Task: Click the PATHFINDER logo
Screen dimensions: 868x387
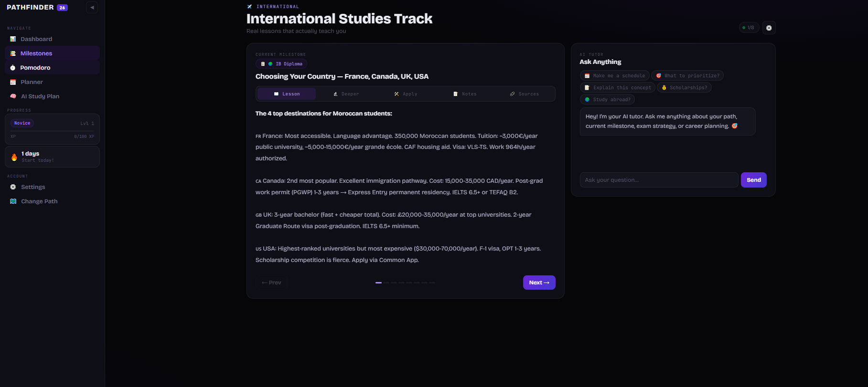Action: click(30, 7)
